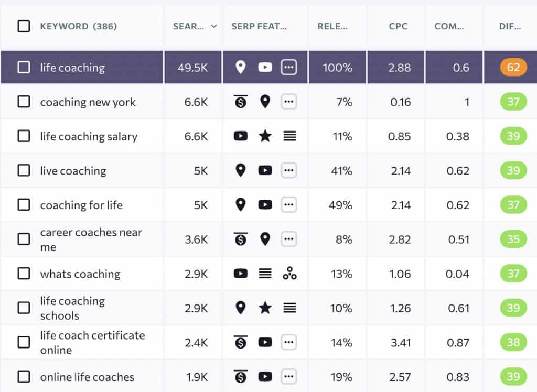The width and height of the screenshot is (537, 392).
Task: Toggle the select-all checkbox in the header
Action: click(x=23, y=26)
